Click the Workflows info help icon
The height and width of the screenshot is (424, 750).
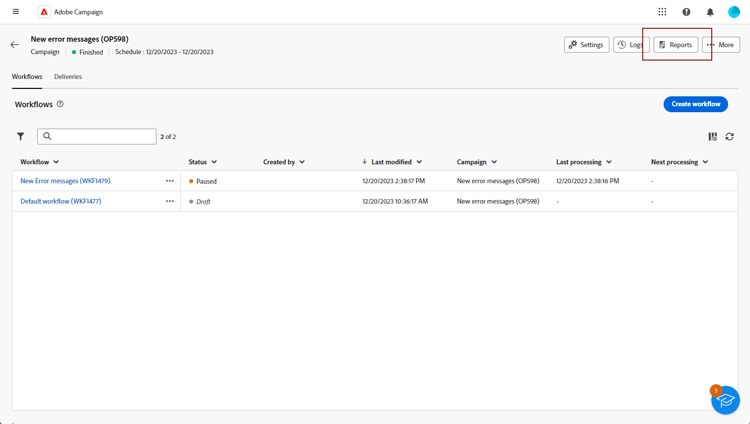(x=60, y=104)
